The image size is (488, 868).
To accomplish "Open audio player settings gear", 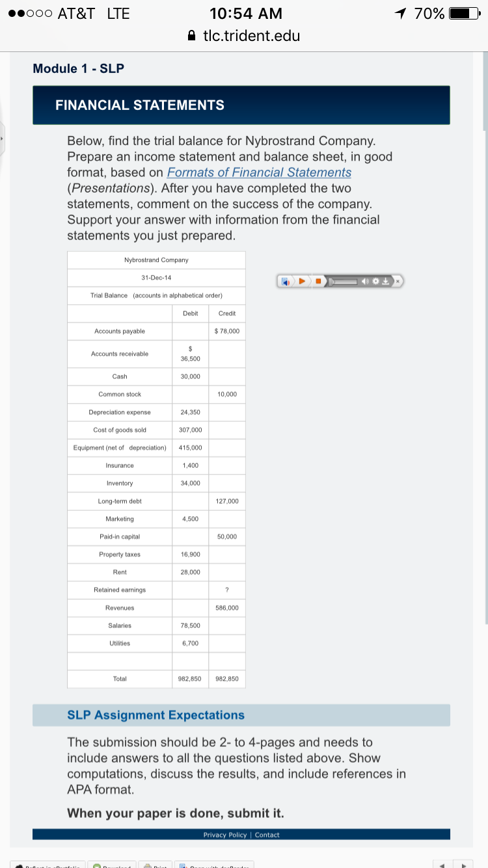I will click(x=375, y=281).
